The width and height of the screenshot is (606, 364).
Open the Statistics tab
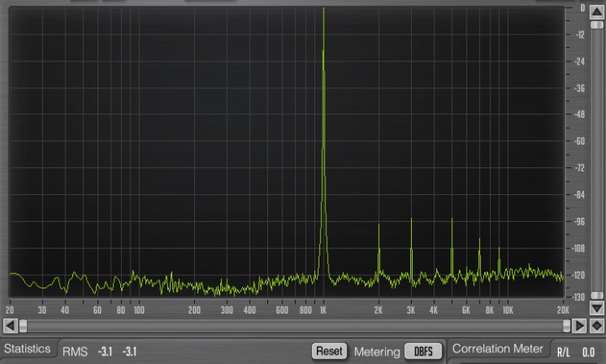click(x=28, y=349)
